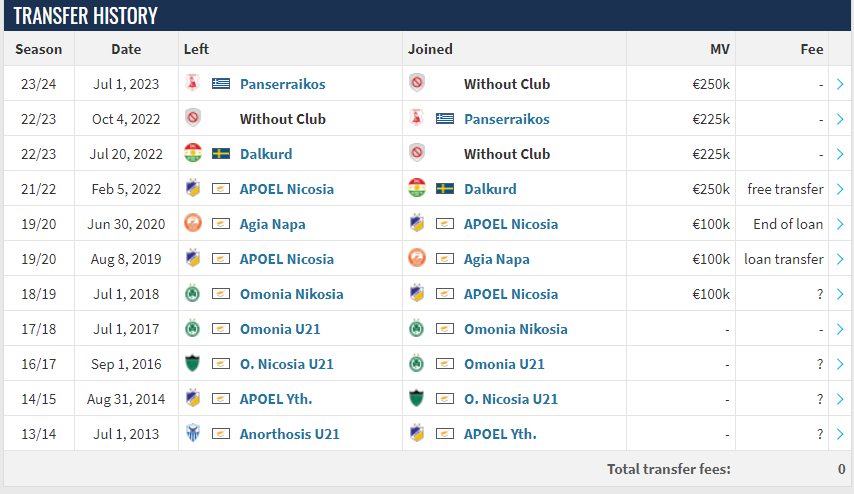Open the Omonia Nikosia link in the 17/18 row

(515, 329)
